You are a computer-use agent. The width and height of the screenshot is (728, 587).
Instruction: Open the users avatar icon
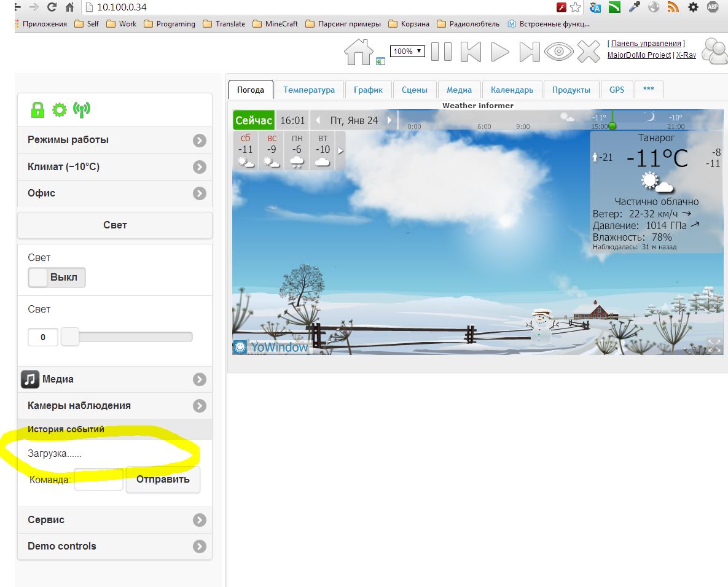point(714,51)
